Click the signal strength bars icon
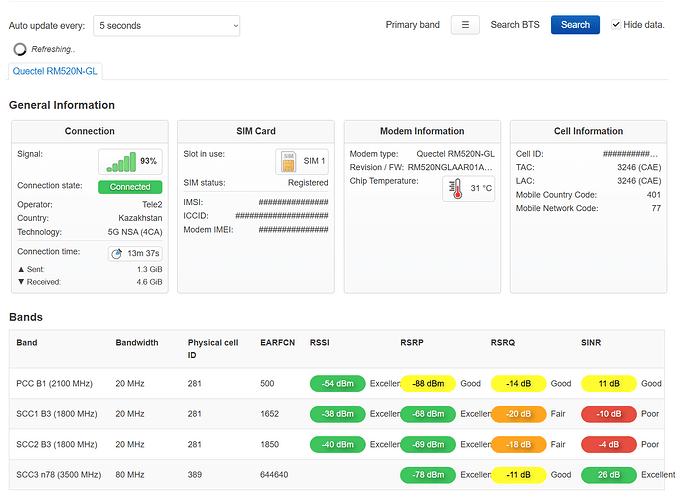The width and height of the screenshot is (690, 498). pyautogui.click(x=120, y=162)
